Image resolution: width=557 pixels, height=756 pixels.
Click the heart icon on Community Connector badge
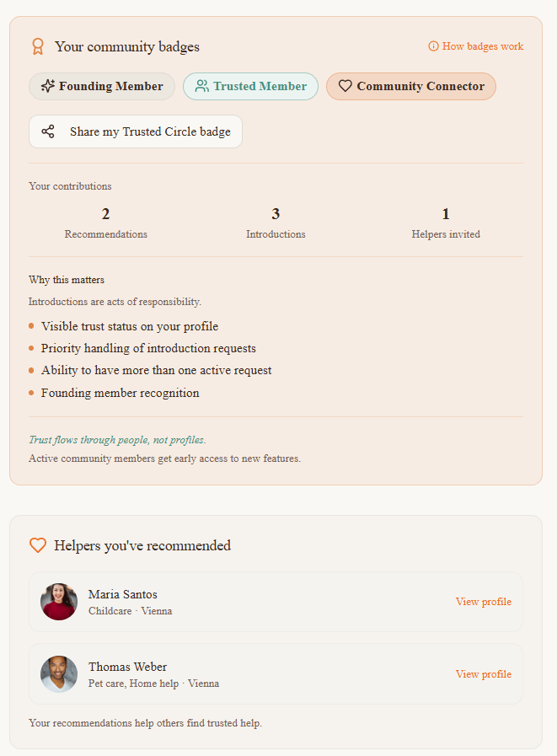point(345,86)
